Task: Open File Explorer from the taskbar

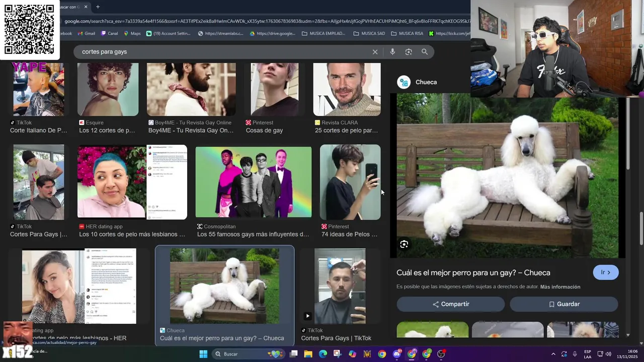Action: (x=308, y=354)
